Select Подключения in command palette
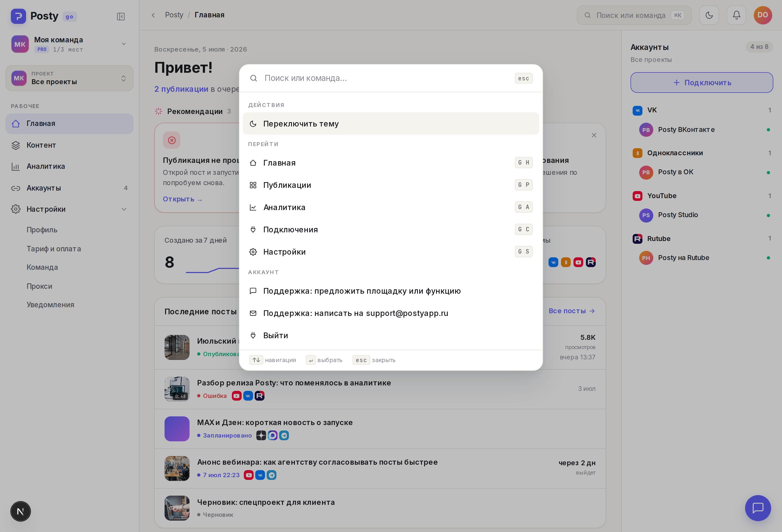This screenshot has width=782, height=532. point(391,230)
